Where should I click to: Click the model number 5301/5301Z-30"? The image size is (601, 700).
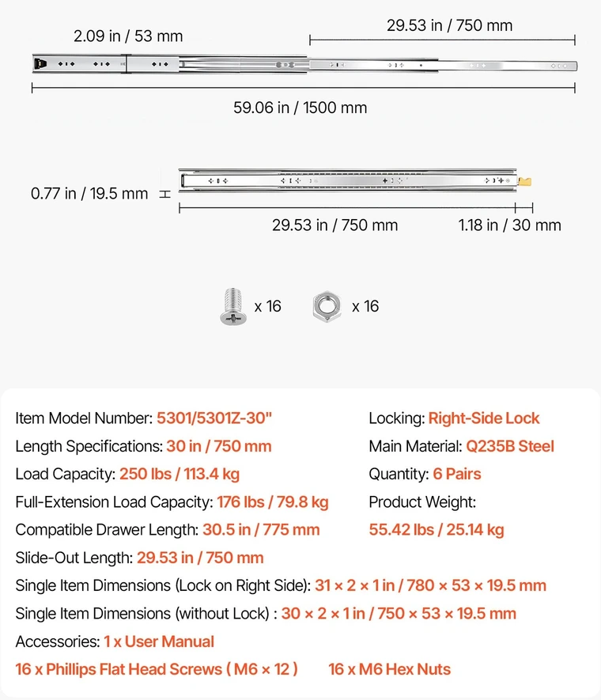tap(214, 418)
